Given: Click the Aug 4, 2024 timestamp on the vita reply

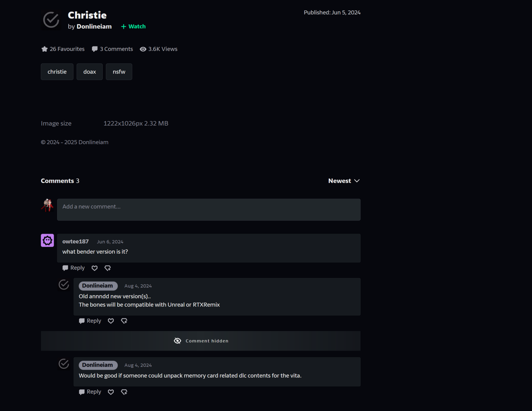Looking at the screenshot, I should [x=138, y=365].
